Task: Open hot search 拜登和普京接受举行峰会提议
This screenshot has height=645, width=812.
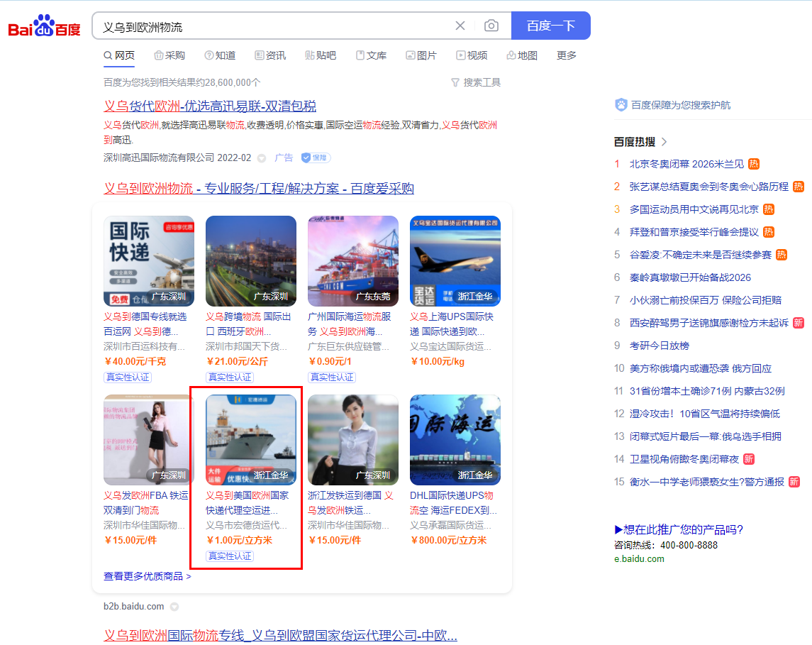Action: click(694, 232)
